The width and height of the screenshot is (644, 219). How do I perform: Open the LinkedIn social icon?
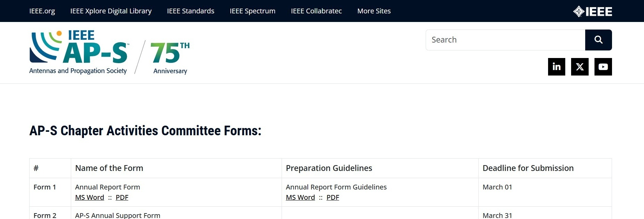coord(556,67)
